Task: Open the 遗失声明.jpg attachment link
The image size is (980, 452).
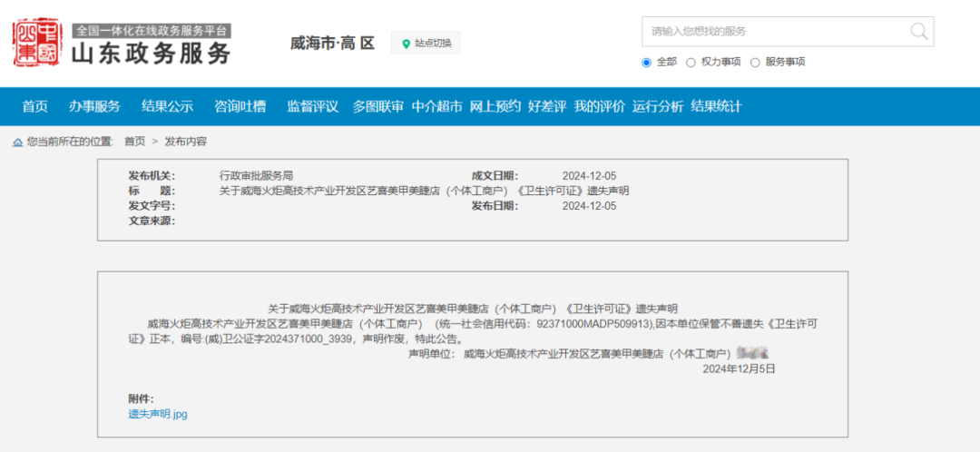Action: click(x=158, y=414)
